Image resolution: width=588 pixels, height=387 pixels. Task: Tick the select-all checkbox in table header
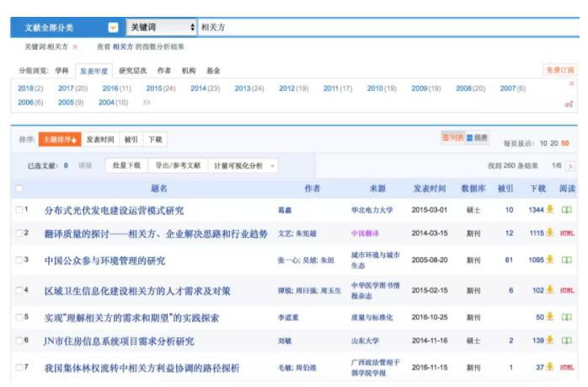pos(19,188)
